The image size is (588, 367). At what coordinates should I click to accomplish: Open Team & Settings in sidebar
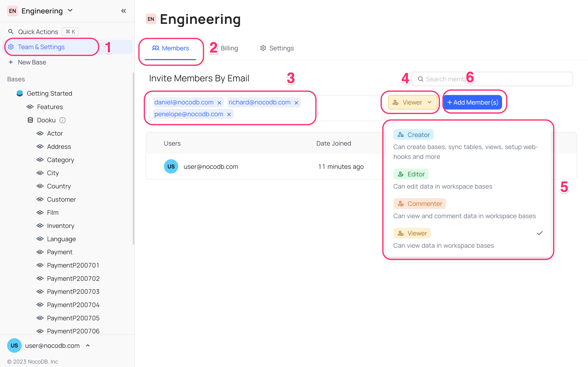[41, 47]
